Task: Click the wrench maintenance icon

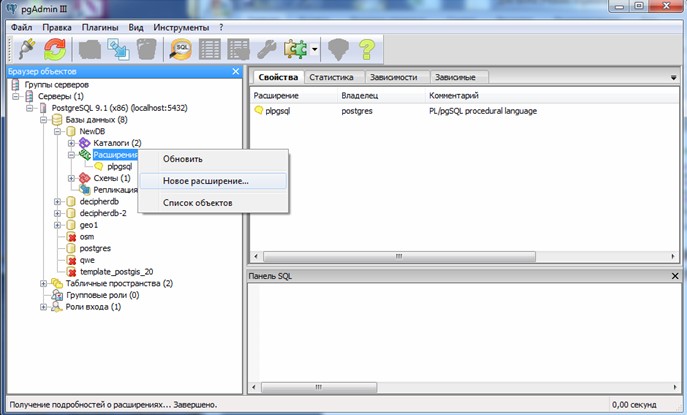Action: [267, 48]
